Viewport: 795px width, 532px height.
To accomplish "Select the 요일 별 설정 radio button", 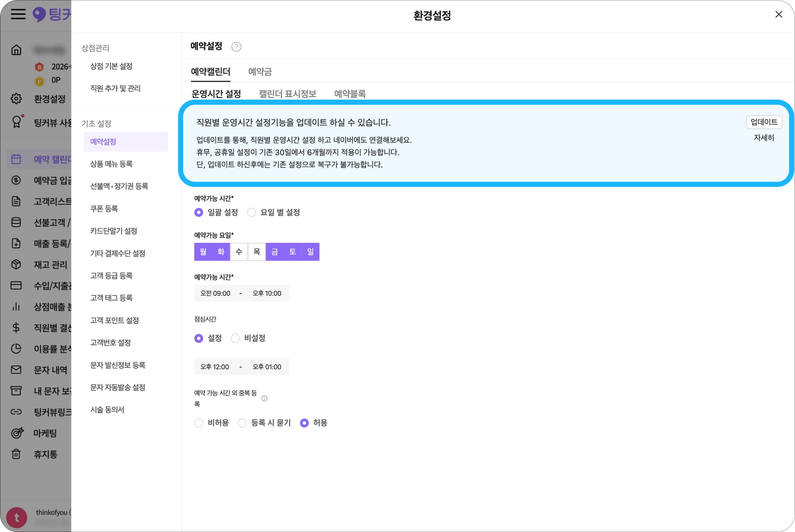I will [252, 213].
